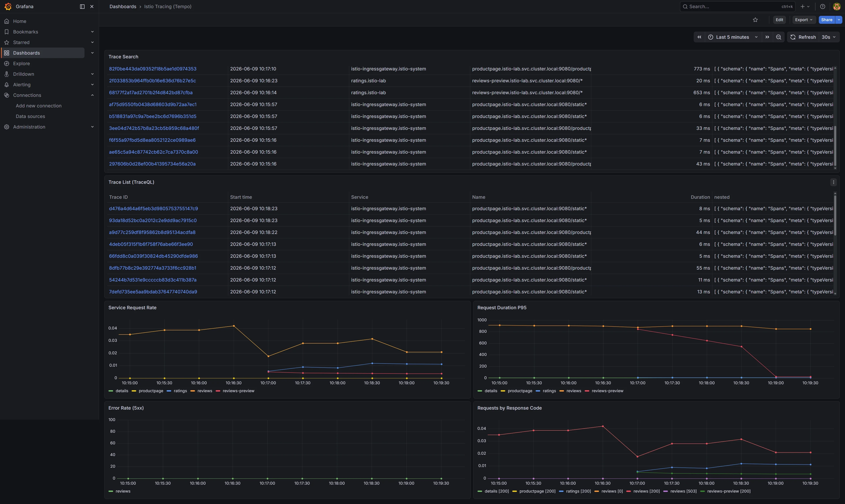
Task: Click the 653 ms duration cell
Action: pos(701,92)
